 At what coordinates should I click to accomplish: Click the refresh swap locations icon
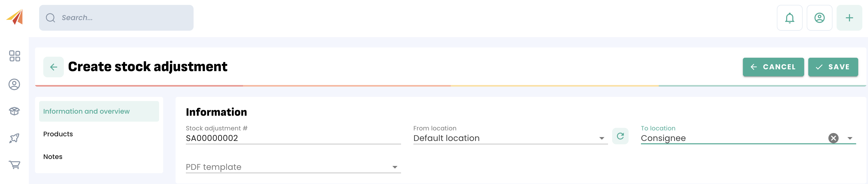620,136
